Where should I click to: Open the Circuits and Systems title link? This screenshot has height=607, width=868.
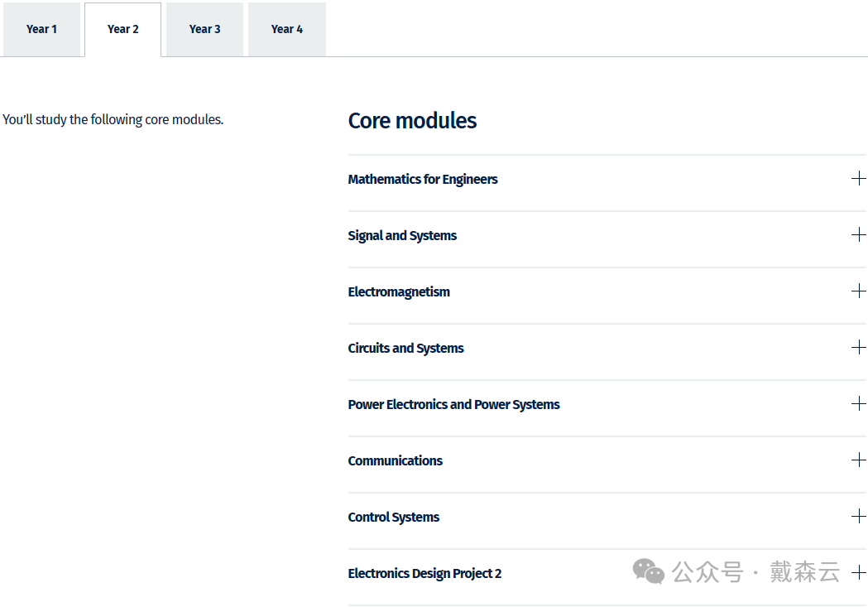pyautogui.click(x=405, y=349)
